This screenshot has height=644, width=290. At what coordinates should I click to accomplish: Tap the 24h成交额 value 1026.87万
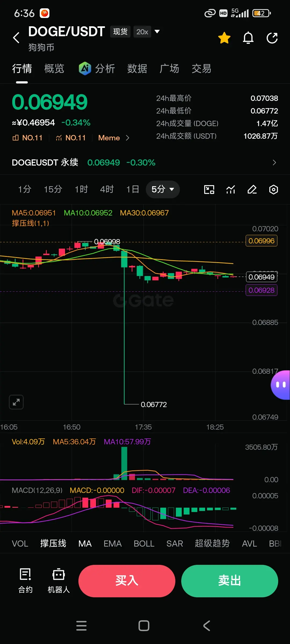[x=261, y=136]
